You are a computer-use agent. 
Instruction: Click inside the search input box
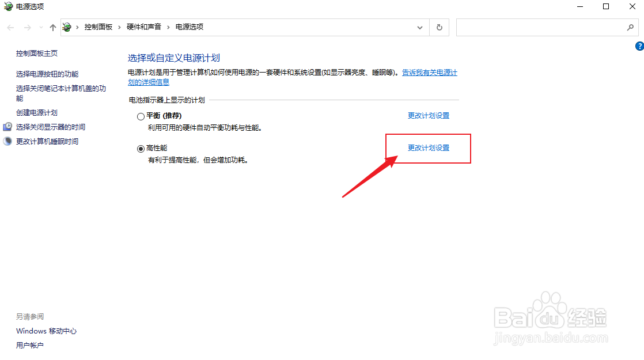pyautogui.click(x=541, y=26)
